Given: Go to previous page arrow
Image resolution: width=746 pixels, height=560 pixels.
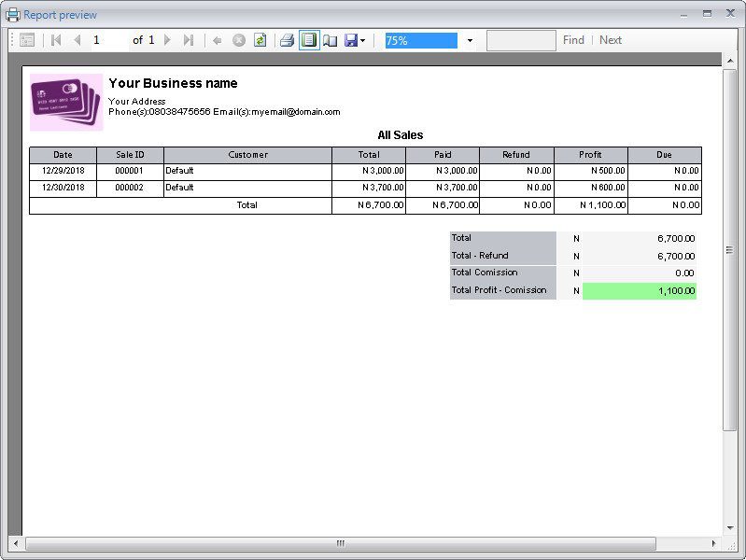Looking at the screenshot, I should 77,40.
